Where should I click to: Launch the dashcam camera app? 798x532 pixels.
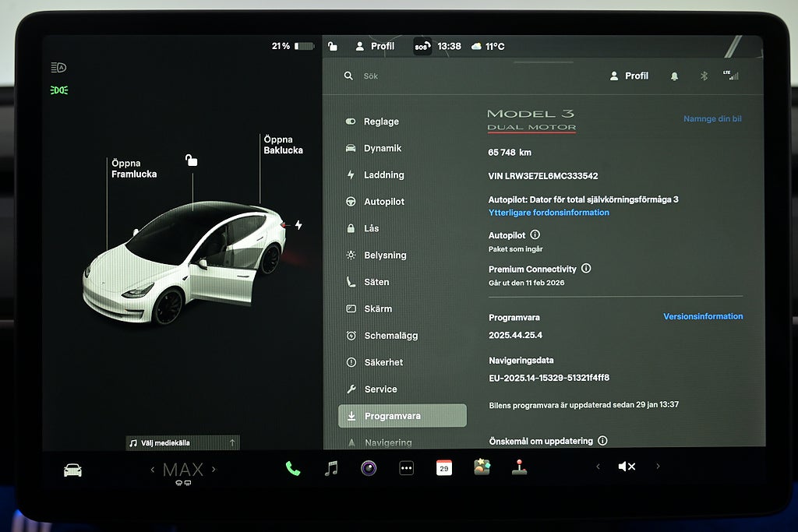(369, 468)
